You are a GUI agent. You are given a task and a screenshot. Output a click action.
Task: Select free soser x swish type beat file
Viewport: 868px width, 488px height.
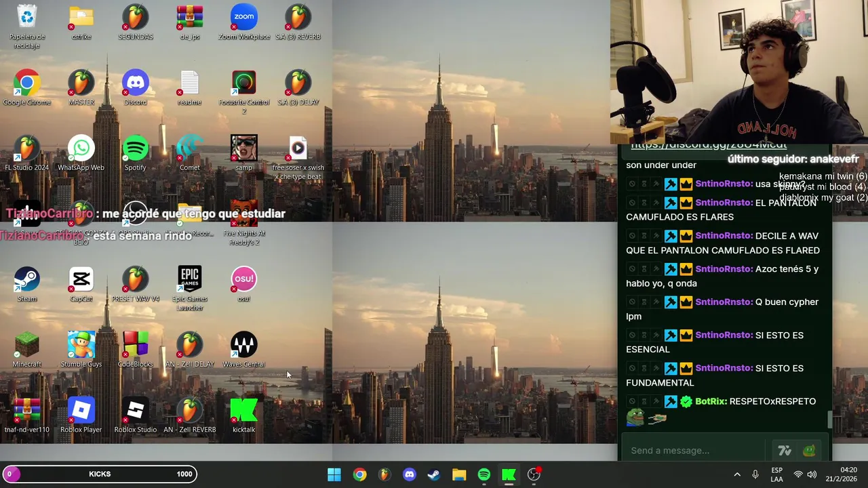(298, 157)
